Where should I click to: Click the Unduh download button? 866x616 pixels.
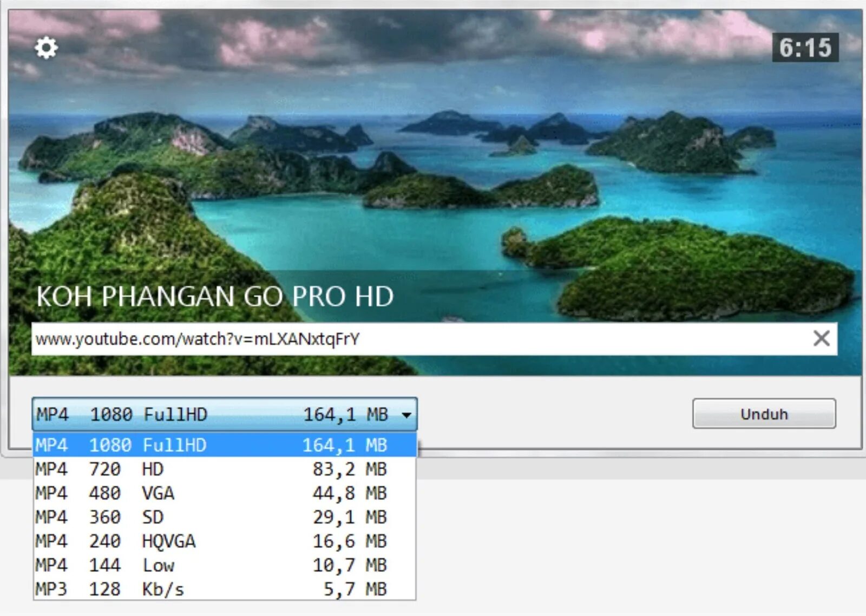tap(764, 414)
